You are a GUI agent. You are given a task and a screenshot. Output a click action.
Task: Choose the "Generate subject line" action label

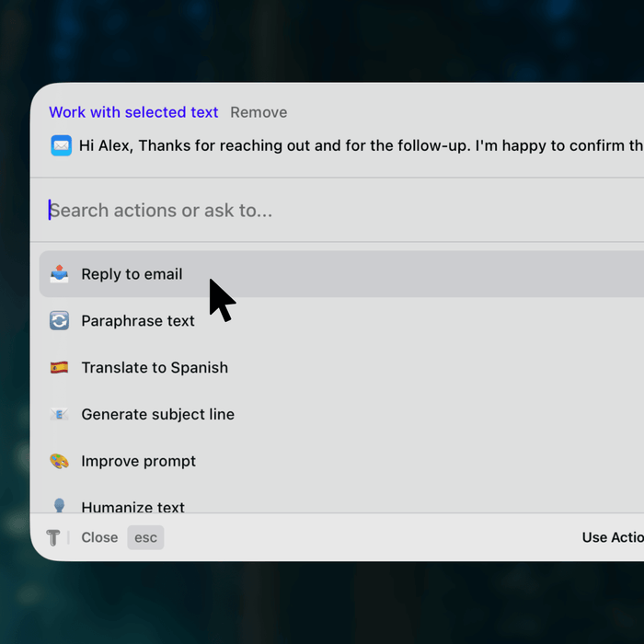tap(157, 415)
